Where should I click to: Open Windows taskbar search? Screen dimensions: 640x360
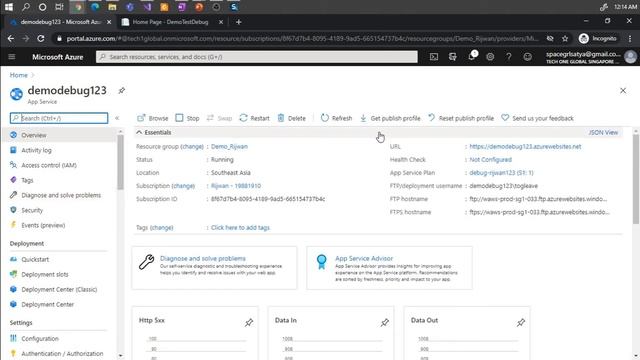click(26, 7)
